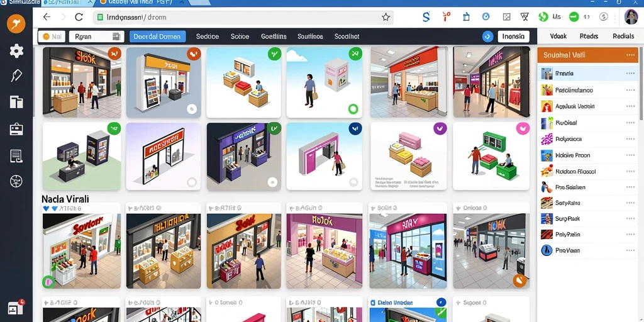Click the calendar icon inside Rgran field
Image resolution: width=644 pixels, height=322 pixels.
tap(117, 36)
